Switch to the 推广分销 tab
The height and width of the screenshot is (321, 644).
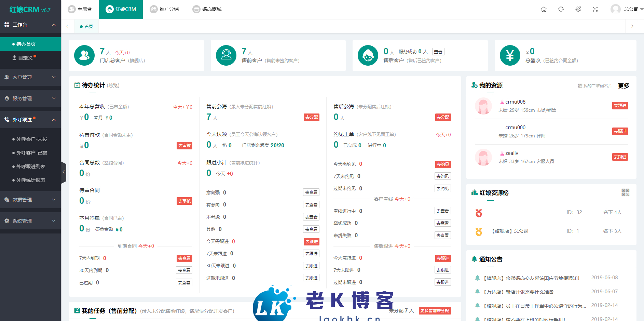click(x=165, y=9)
